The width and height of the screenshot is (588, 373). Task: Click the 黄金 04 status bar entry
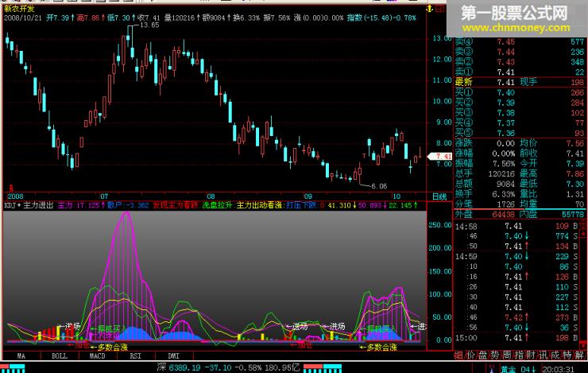(518, 369)
